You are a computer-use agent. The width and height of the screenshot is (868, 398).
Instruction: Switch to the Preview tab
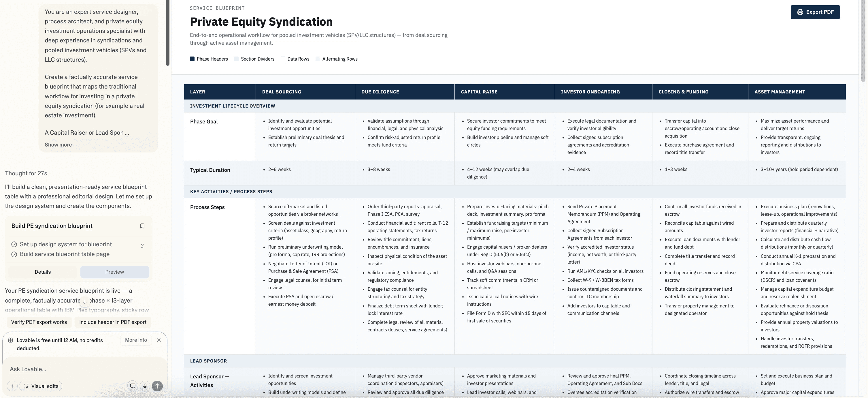[x=115, y=272]
